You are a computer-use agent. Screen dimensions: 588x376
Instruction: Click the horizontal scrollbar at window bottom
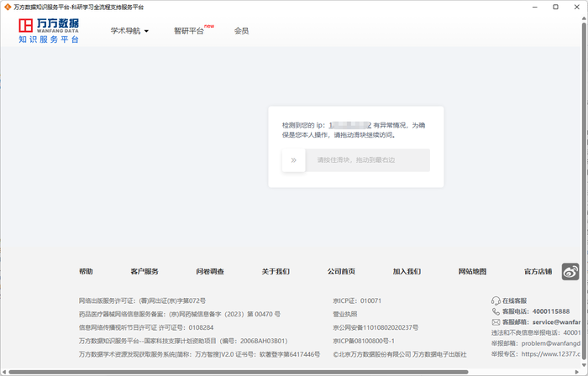coord(239,373)
